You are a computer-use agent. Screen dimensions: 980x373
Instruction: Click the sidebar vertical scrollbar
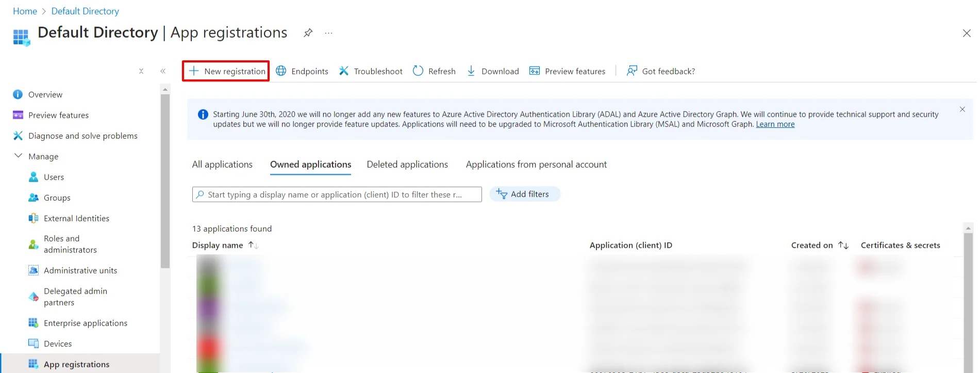[x=165, y=181]
